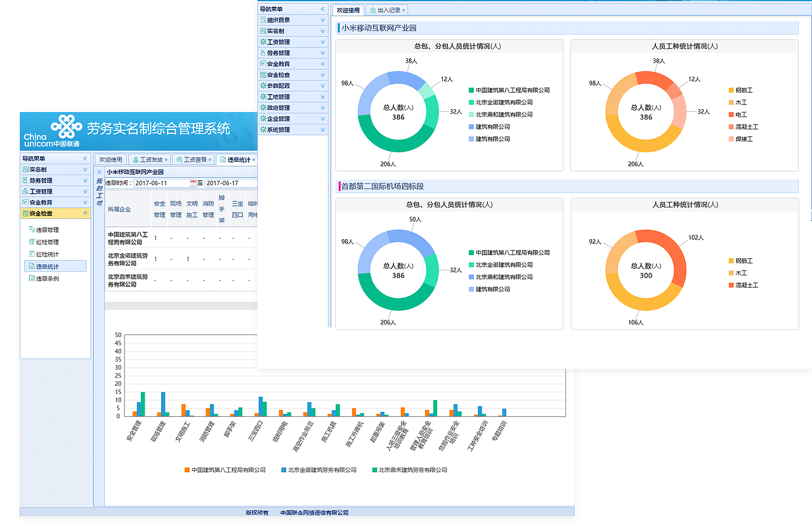Screen dimensions: 812x528
Task: Switch to 出入记录 tab in front window
Action: pos(386,10)
